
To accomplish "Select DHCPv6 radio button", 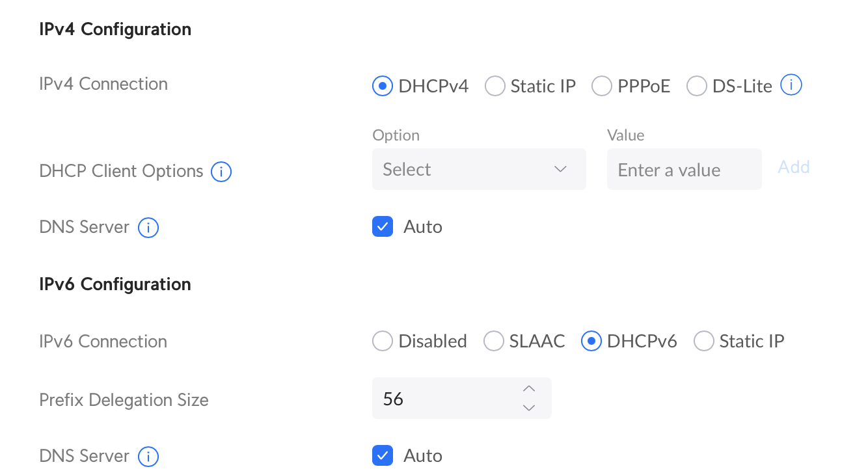I will pyautogui.click(x=591, y=341).
